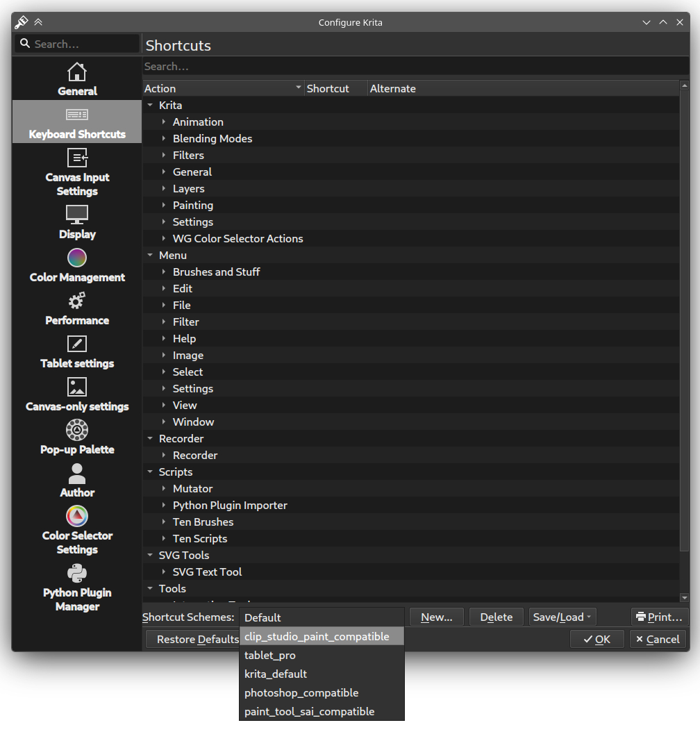Select the Window row under Menu

pos(410,422)
